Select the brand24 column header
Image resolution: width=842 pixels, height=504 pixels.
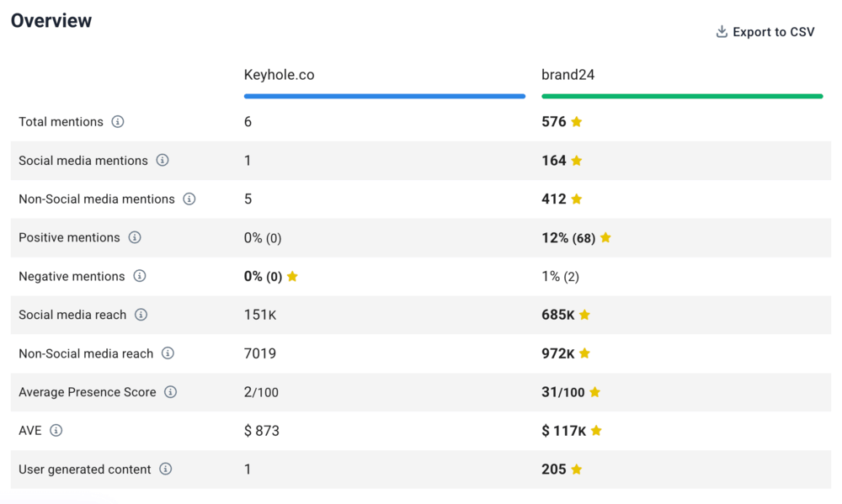click(568, 74)
